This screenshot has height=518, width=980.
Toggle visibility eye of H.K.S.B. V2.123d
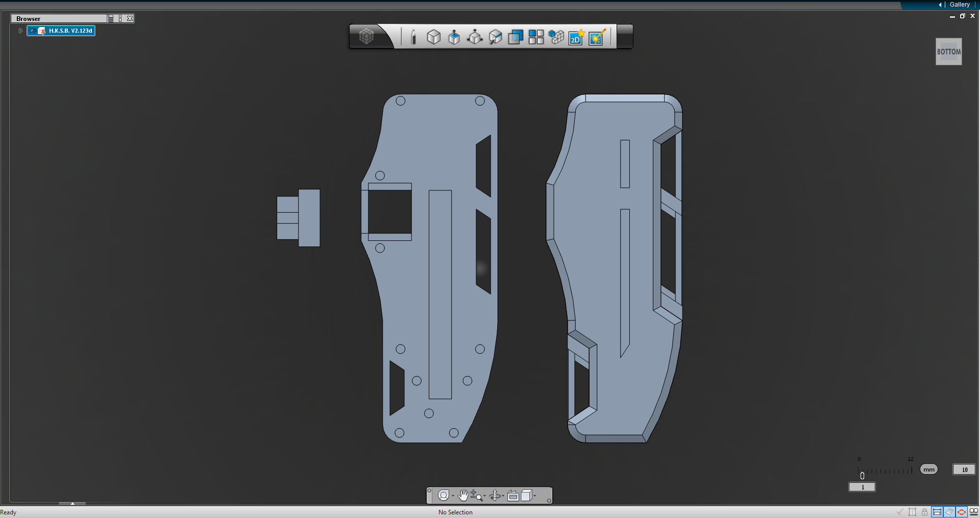point(33,31)
